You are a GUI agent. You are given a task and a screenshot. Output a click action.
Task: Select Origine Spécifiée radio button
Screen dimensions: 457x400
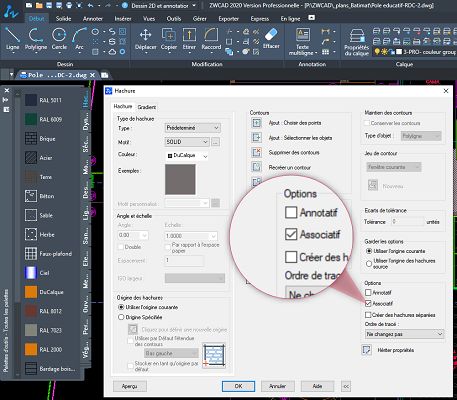121,317
